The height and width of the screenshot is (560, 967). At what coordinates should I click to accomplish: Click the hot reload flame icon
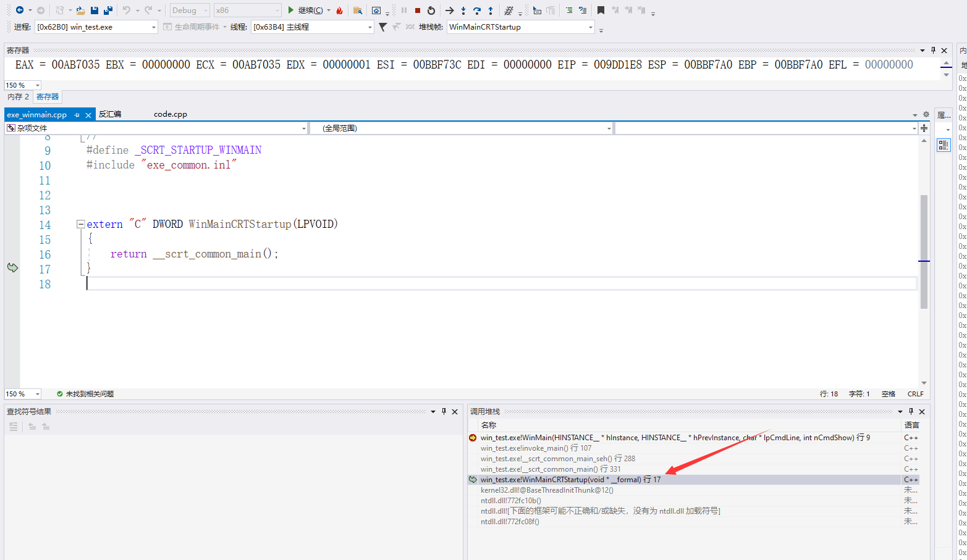[x=339, y=10]
